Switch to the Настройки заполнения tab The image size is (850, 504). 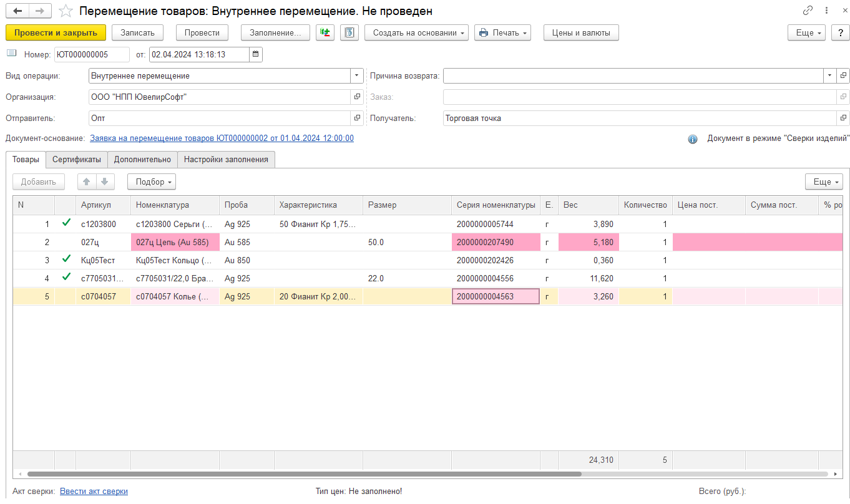(x=226, y=160)
